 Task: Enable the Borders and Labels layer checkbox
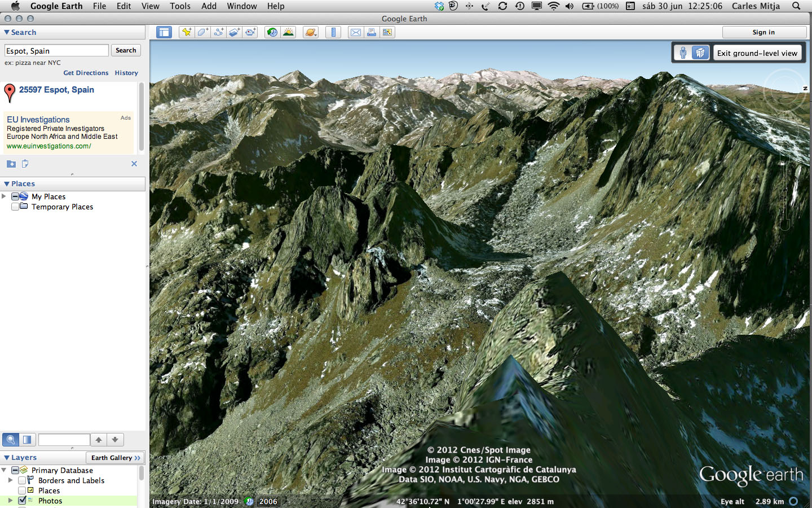pyautogui.click(x=22, y=480)
